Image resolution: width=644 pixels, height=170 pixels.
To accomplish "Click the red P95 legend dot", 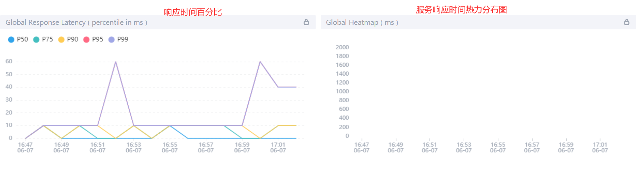I will (x=87, y=40).
